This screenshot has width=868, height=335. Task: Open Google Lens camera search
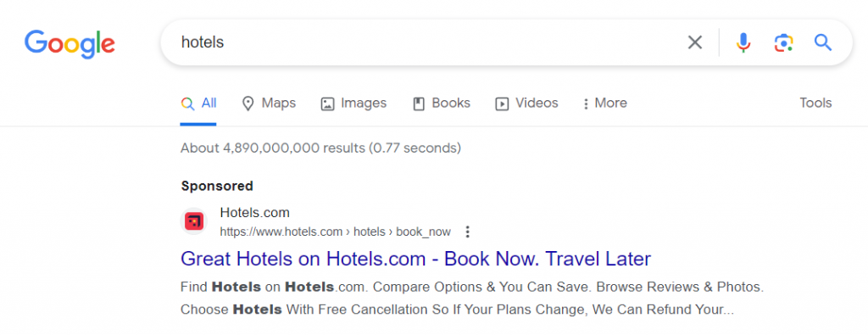tap(783, 42)
